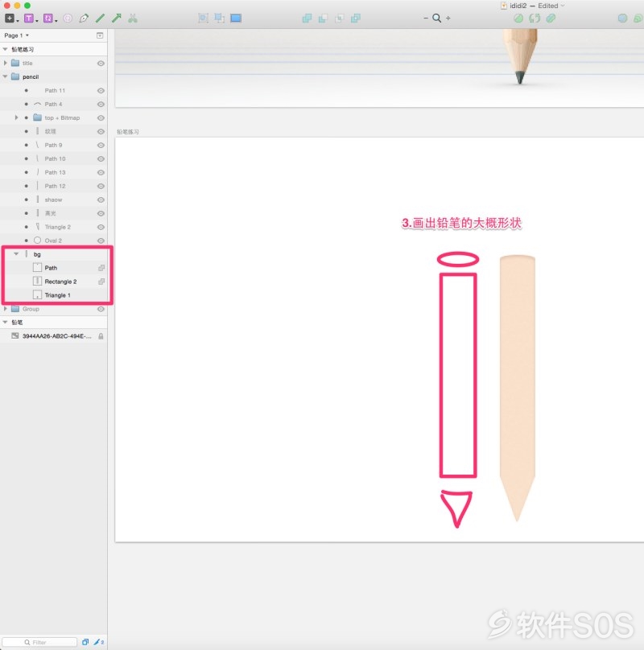
Task: Select the green Line tool
Action: (x=100, y=19)
